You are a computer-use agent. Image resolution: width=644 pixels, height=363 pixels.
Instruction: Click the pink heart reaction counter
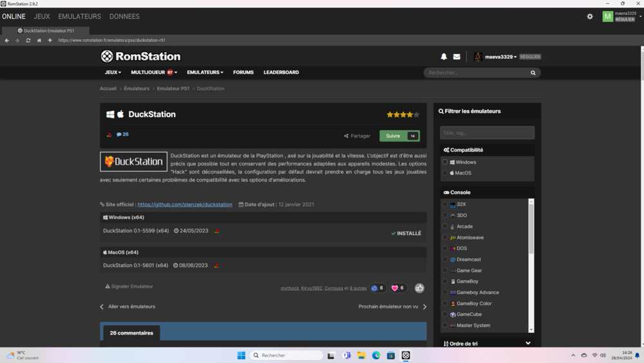pos(399,288)
